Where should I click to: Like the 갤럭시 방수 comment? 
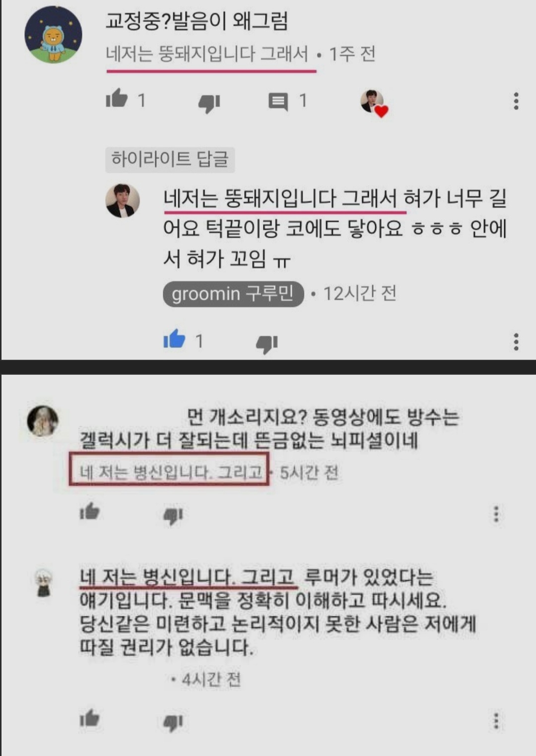(90, 511)
